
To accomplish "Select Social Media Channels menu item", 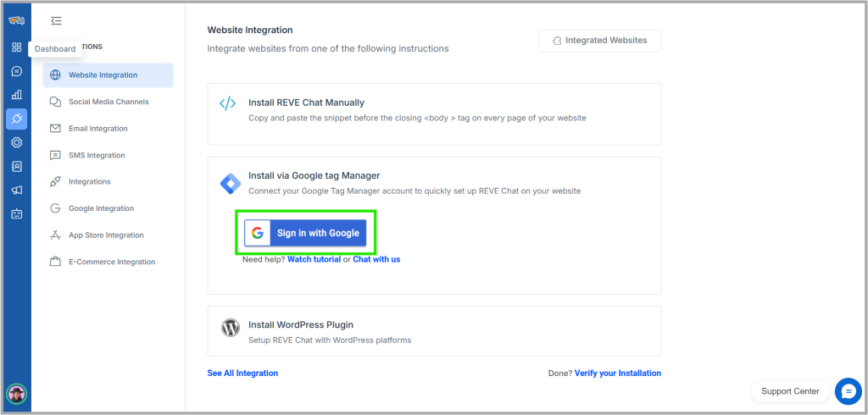I will (108, 102).
